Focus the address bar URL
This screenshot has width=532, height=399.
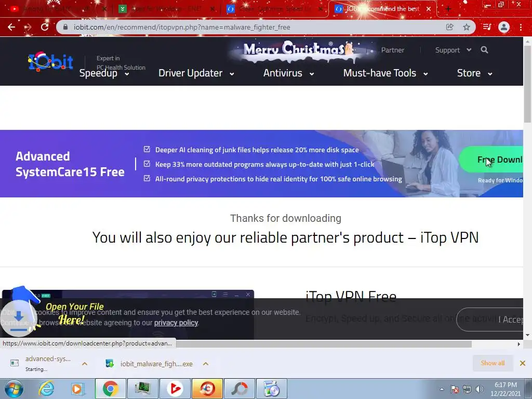tap(182, 27)
